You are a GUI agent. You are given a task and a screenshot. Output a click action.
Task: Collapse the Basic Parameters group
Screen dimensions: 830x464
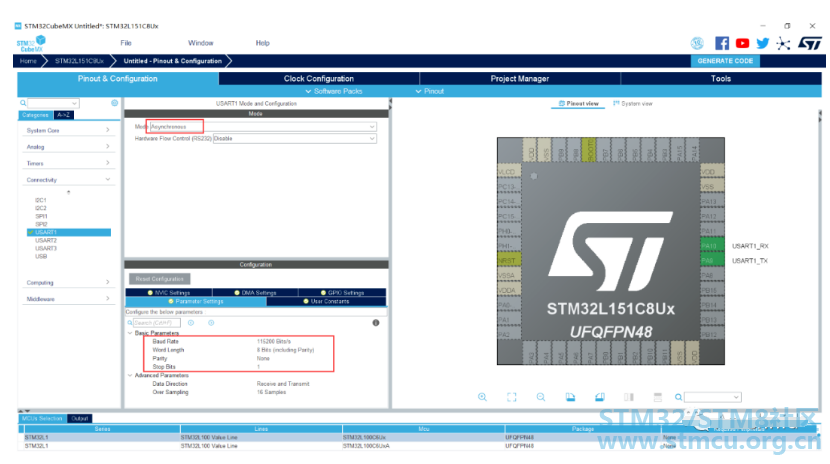coord(130,333)
